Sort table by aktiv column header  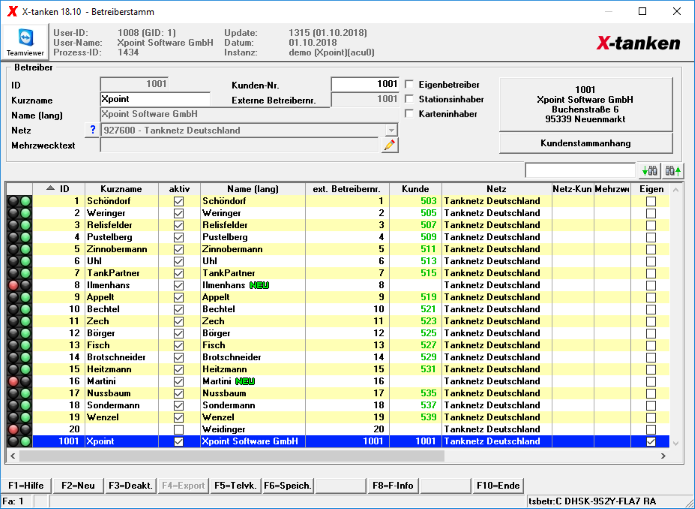click(x=180, y=189)
